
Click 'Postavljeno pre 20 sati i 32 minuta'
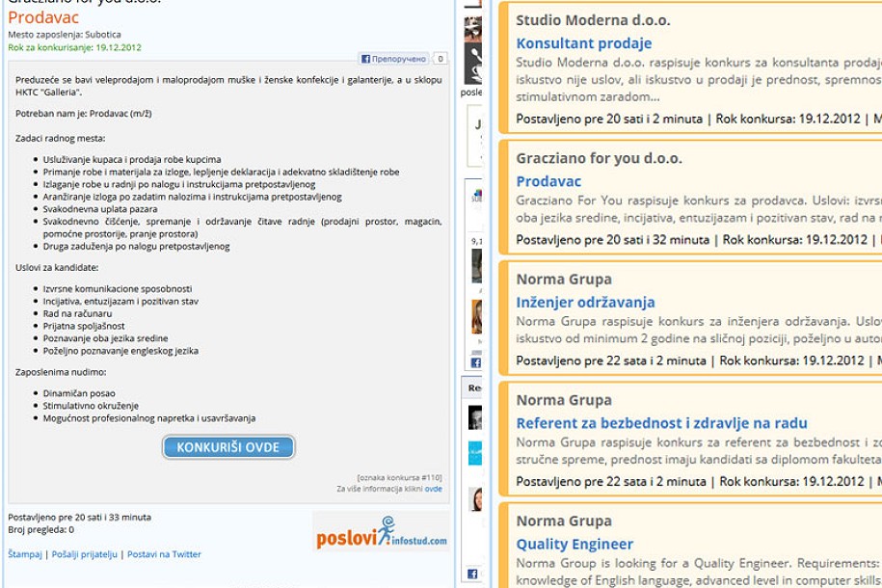click(x=612, y=240)
